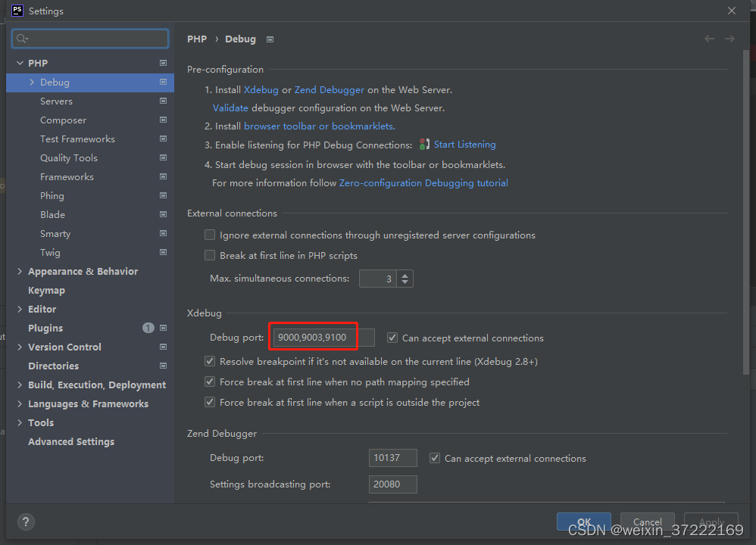Click the Cancel button

click(x=647, y=522)
